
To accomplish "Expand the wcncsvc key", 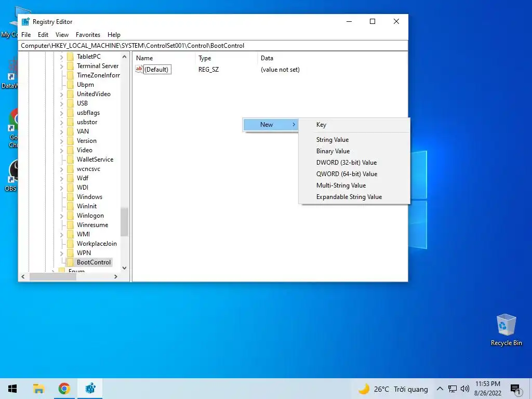I will coord(61,169).
